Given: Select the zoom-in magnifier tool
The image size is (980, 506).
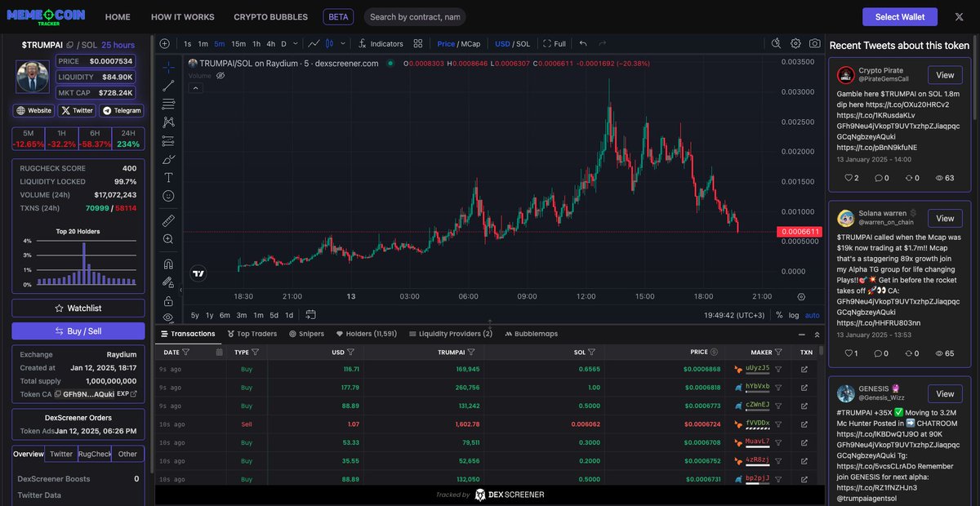Looking at the screenshot, I should click(168, 239).
